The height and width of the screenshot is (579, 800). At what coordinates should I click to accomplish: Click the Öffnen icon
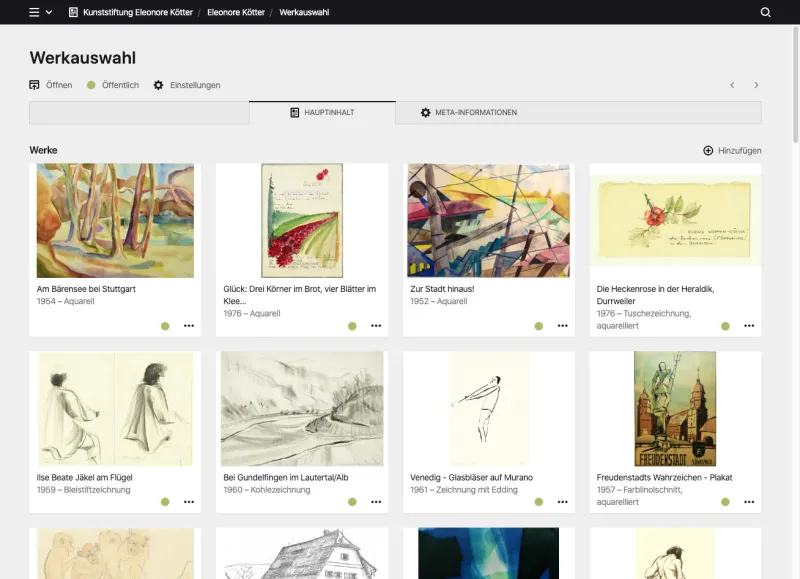[x=33, y=85]
